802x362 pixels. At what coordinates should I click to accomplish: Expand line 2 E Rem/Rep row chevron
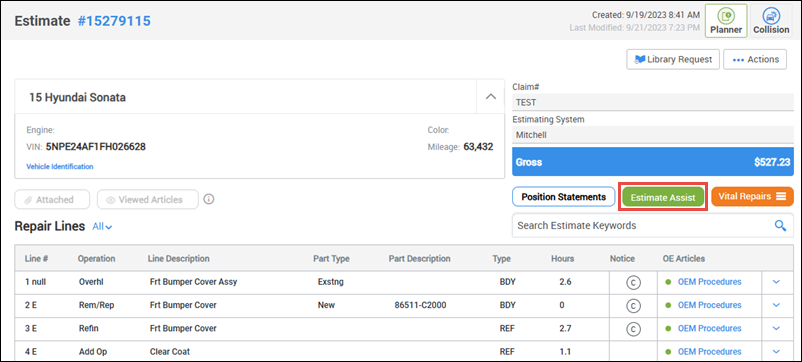coord(776,305)
